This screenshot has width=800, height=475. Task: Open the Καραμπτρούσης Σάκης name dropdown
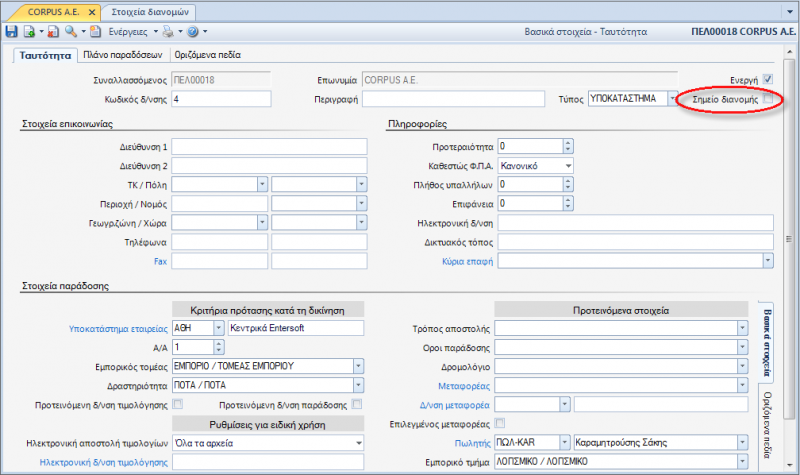point(743,442)
